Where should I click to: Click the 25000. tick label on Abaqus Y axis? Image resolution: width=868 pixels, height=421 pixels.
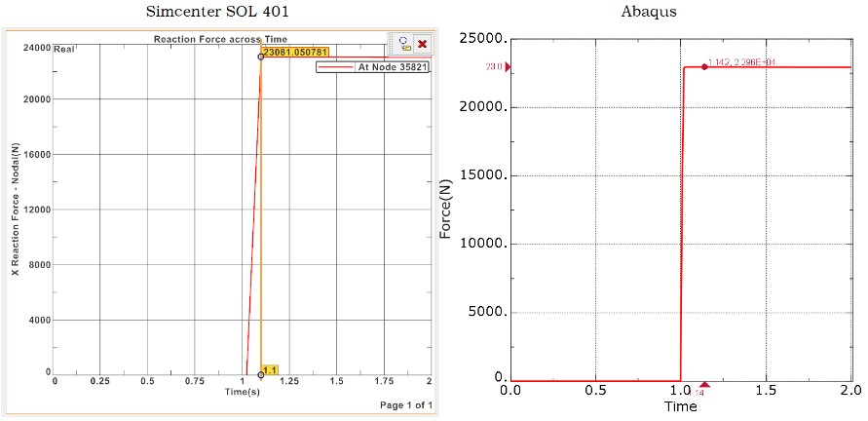point(483,39)
